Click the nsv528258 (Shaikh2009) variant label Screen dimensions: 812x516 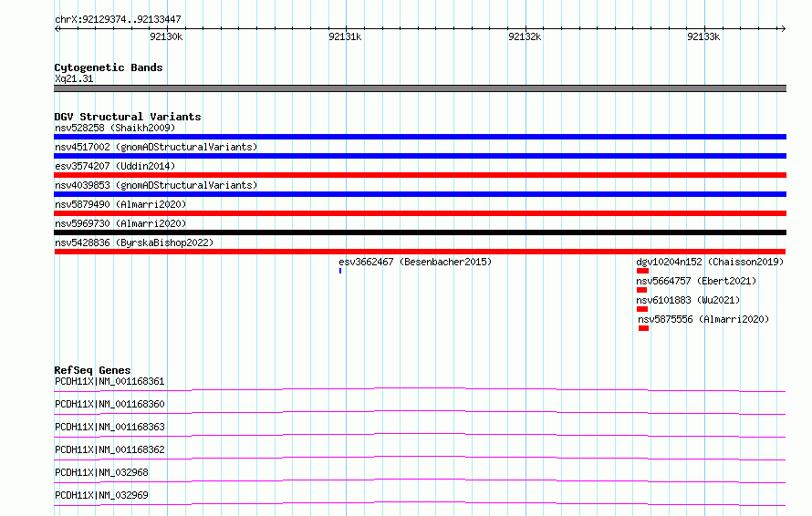pos(115,128)
